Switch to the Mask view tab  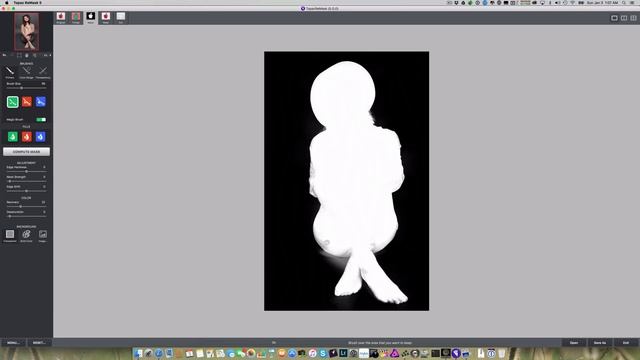91,18
